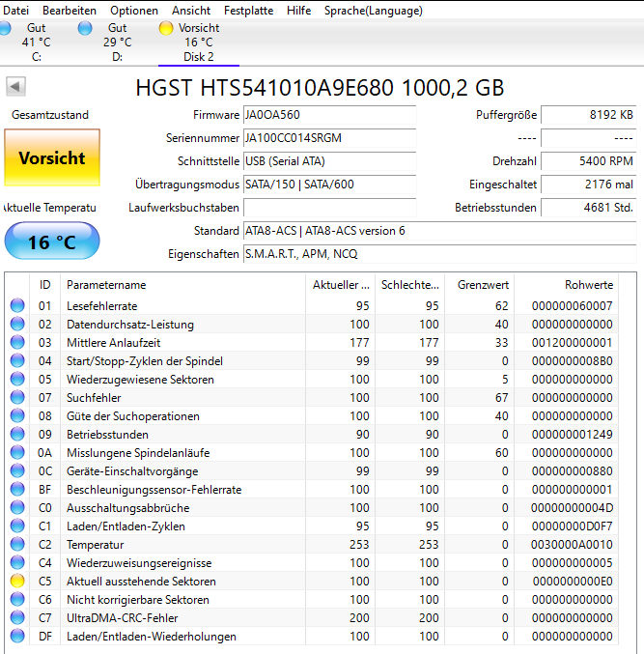
Task: Sort by the Parametername column header
Action: coord(182,285)
